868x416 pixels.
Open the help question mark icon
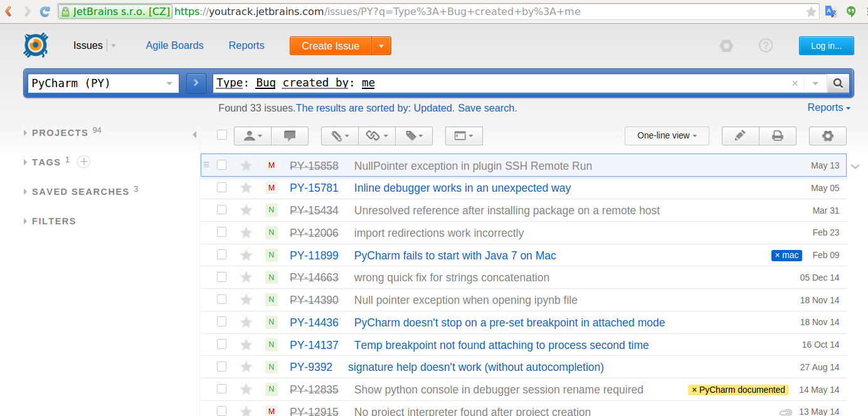(x=766, y=45)
